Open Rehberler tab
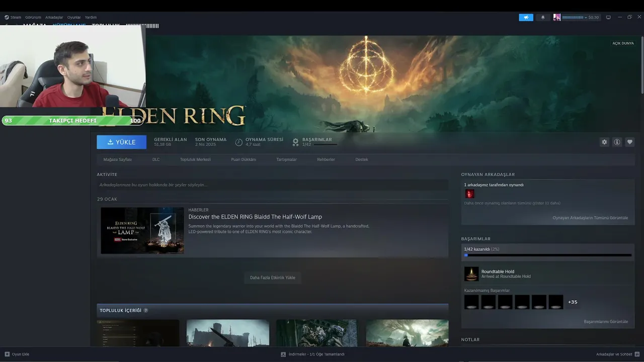Screen dimensions: 644x362 pyautogui.click(x=326, y=159)
